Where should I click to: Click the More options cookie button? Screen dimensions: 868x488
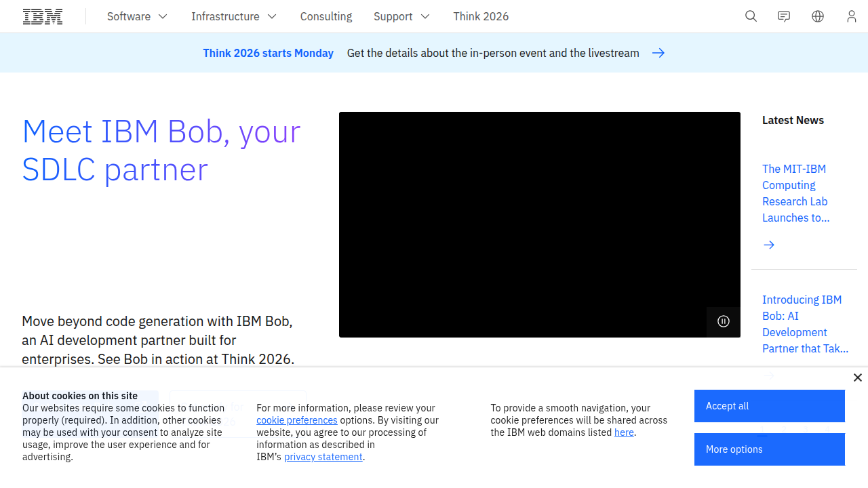click(770, 449)
